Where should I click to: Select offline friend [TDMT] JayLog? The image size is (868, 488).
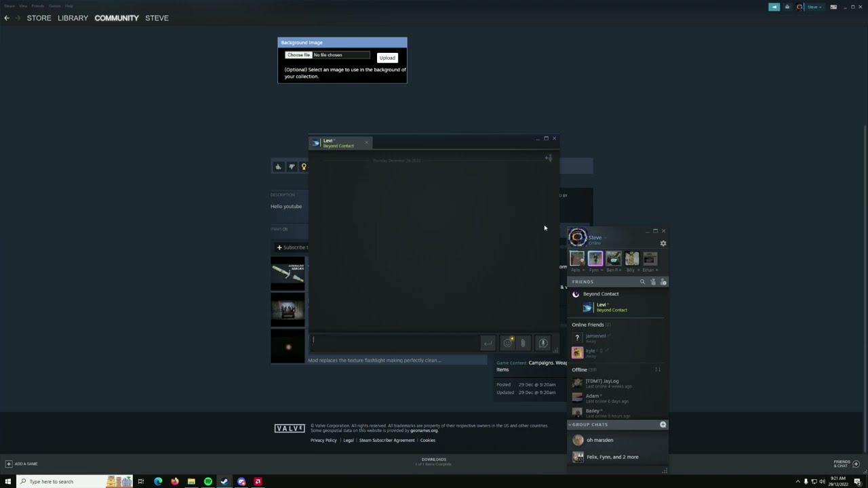click(x=617, y=383)
